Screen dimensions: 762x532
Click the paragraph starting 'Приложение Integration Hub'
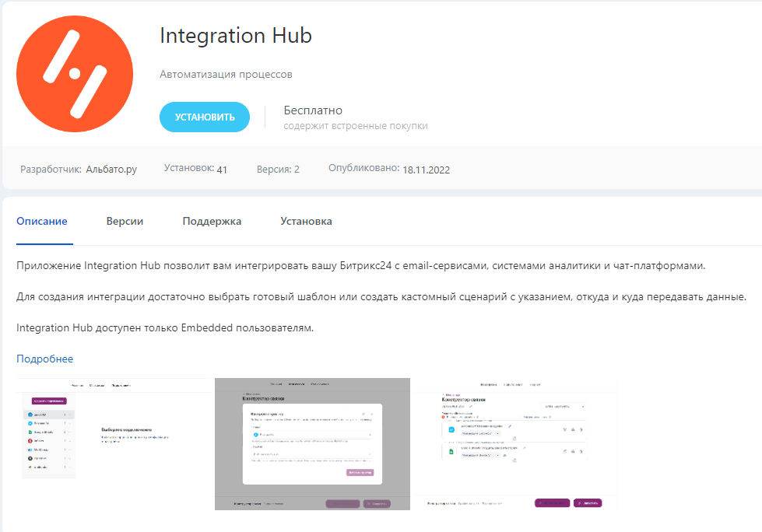(360, 265)
